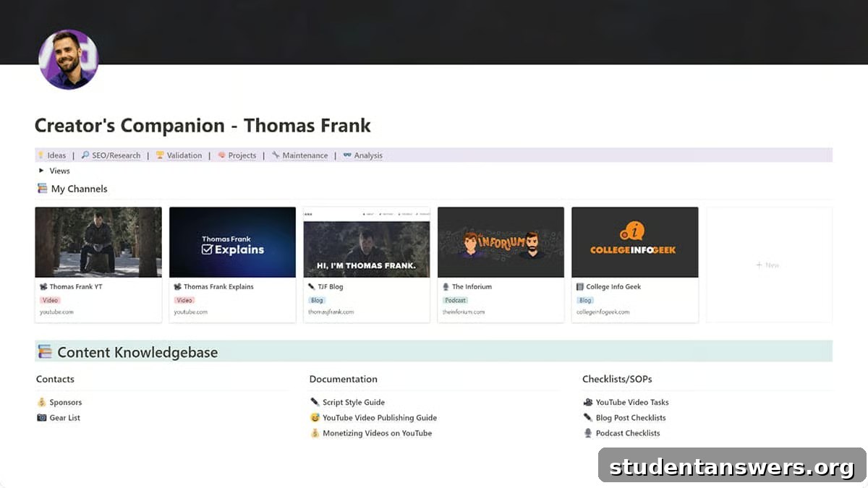Open the Podcast Checklists page

[x=628, y=434]
